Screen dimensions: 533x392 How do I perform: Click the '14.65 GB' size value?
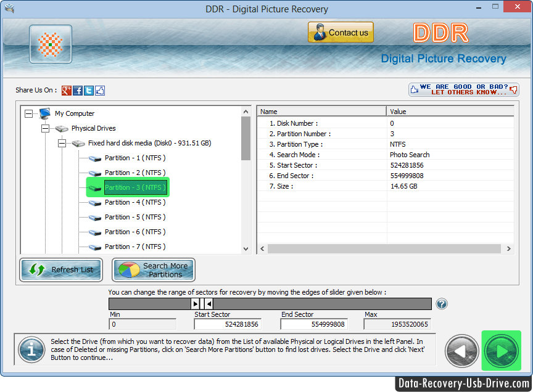[x=404, y=187]
